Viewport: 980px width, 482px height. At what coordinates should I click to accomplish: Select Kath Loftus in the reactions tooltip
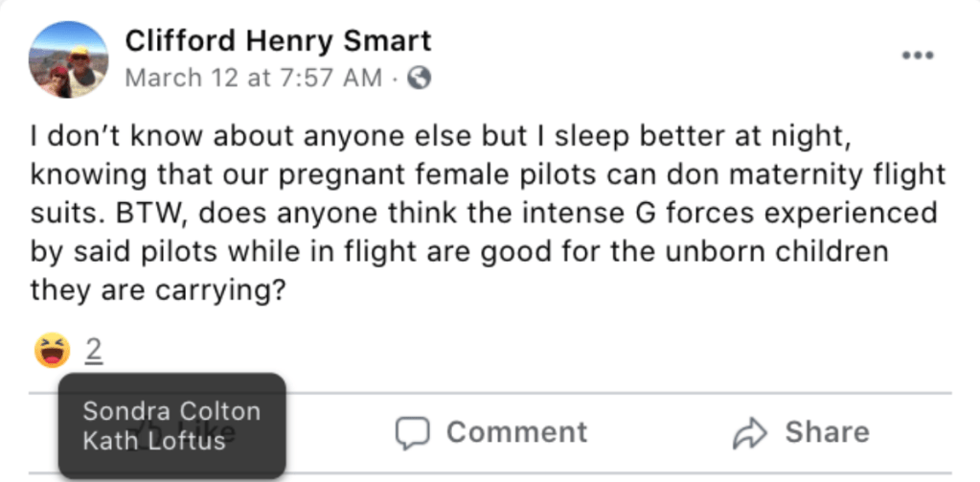[x=154, y=441]
